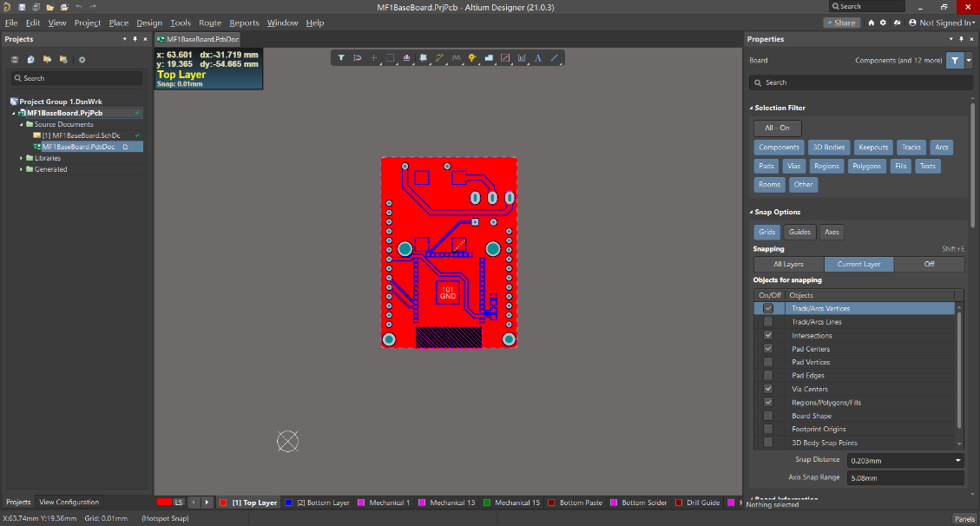The image size is (980, 526).
Task: Click the red current layer color swatch
Action: click(x=163, y=503)
